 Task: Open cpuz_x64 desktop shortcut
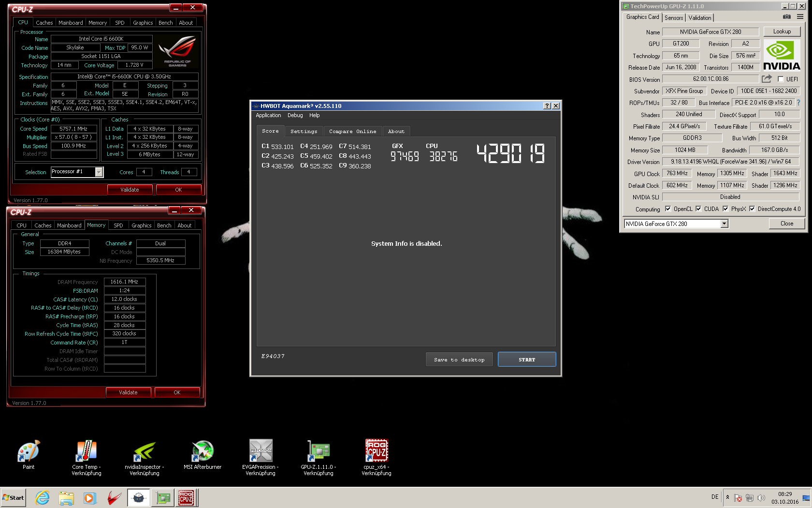(377, 458)
